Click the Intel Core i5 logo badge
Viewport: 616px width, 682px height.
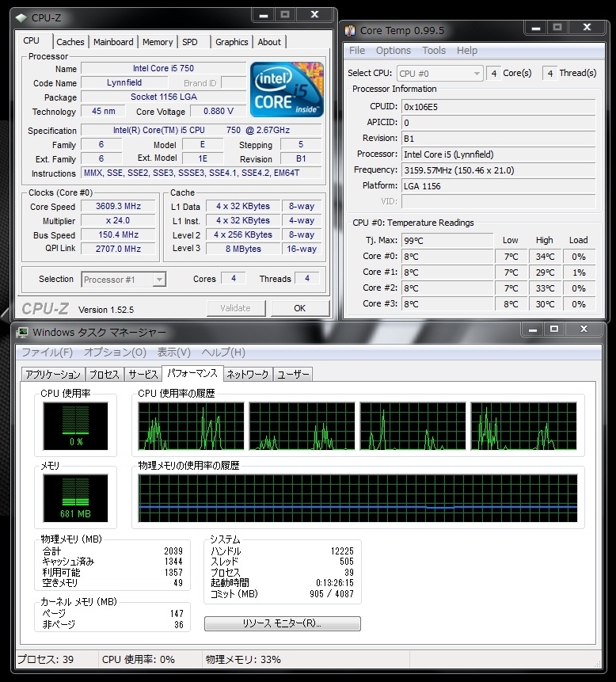coord(287,90)
